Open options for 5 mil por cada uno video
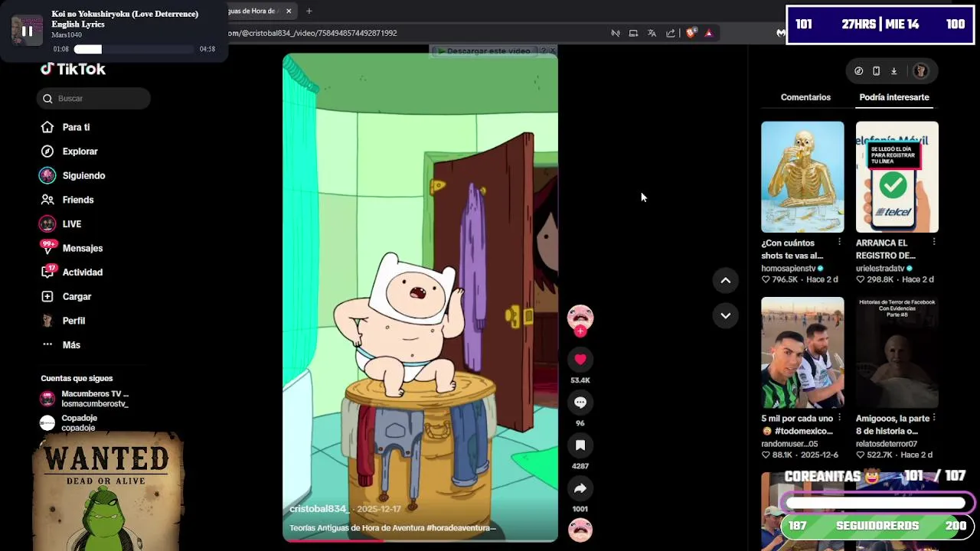 839,418
